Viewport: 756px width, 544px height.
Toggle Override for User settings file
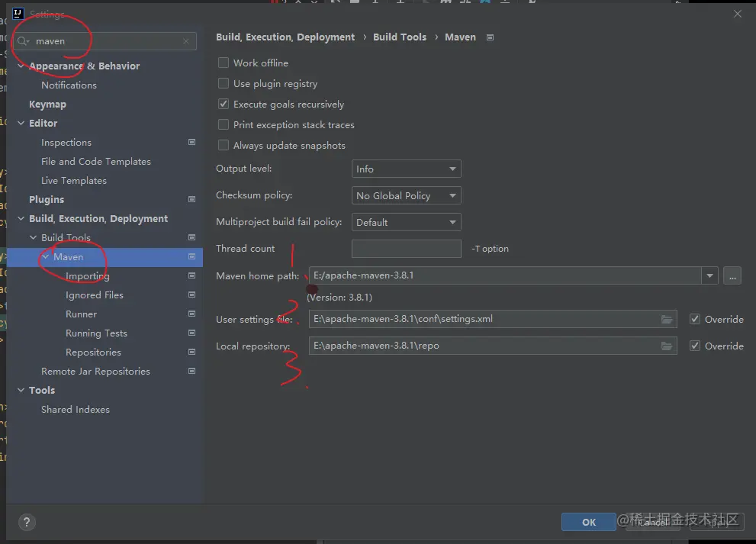[x=695, y=320]
